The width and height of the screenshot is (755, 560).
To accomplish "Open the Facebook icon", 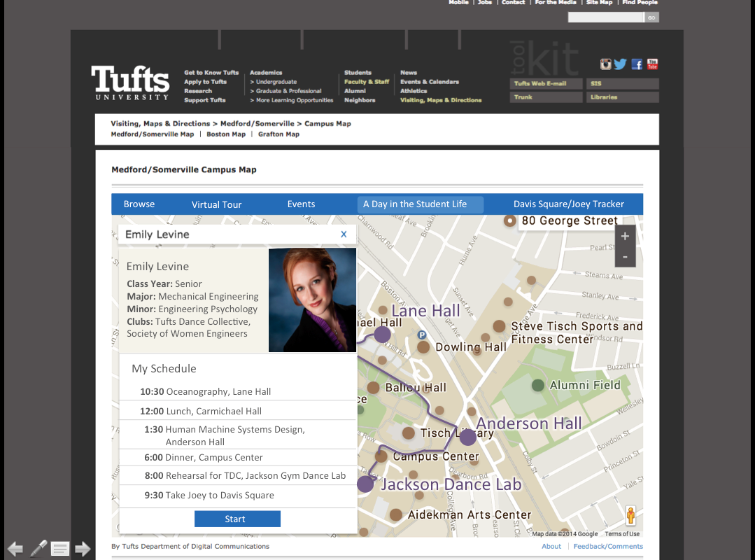I will pos(637,64).
